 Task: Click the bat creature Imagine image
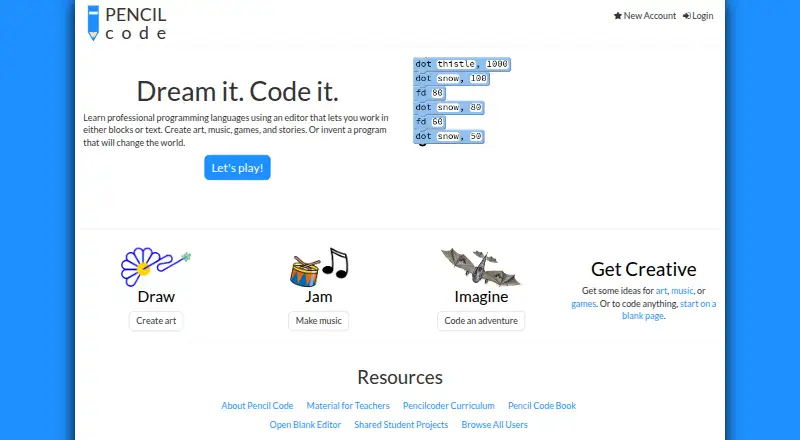[481, 267]
